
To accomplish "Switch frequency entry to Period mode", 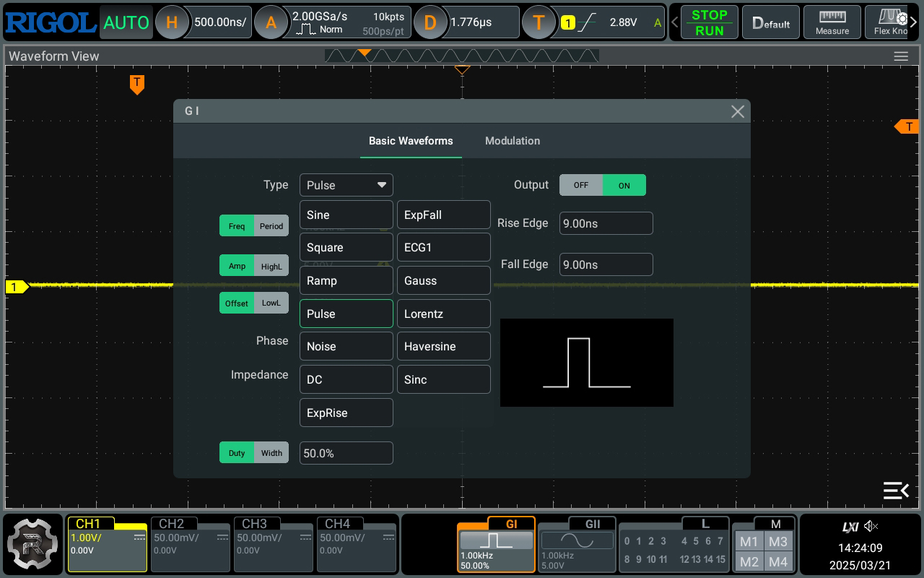I will click(271, 225).
